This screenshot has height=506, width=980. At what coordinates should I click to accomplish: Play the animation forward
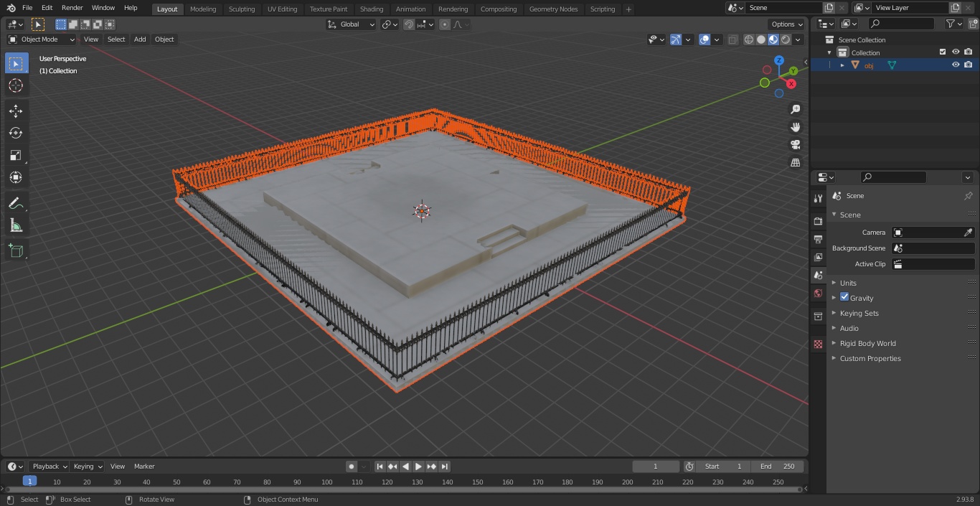418,467
